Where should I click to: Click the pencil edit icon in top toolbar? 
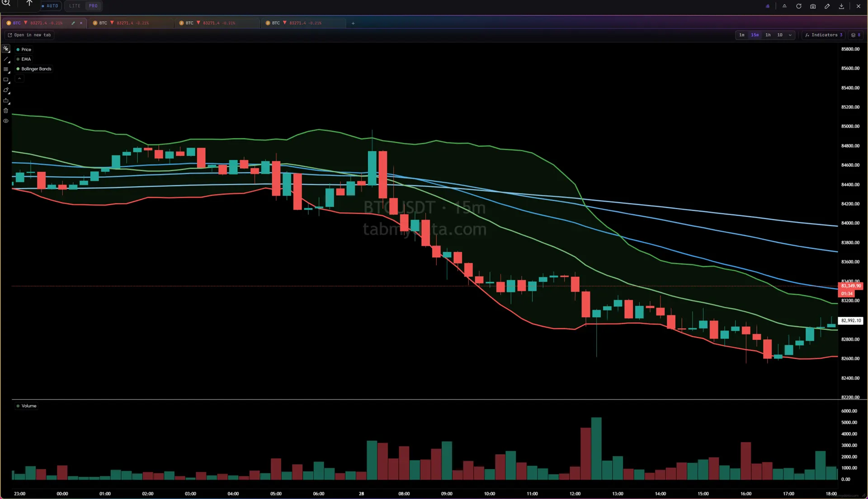click(x=827, y=6)
